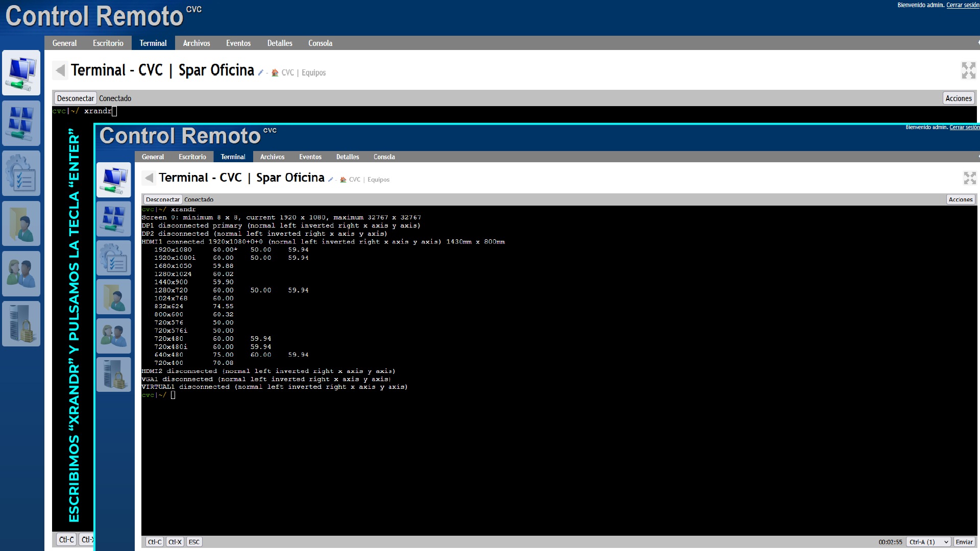
Task: Open the Acciones menu button
Action: coord(958,98)
